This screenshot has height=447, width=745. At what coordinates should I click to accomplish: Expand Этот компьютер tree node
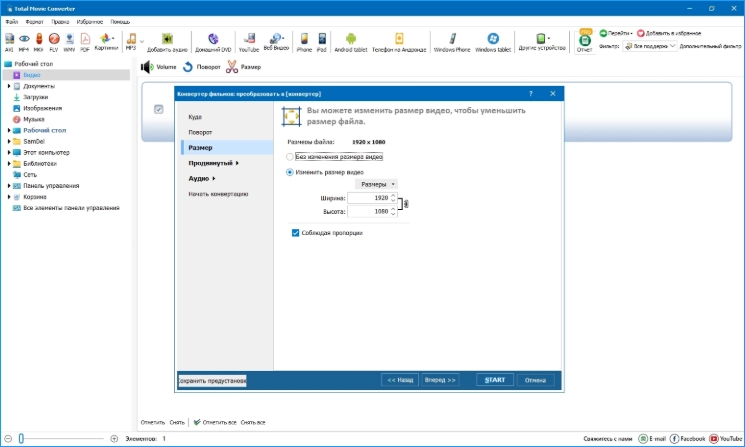coord(9,152)
